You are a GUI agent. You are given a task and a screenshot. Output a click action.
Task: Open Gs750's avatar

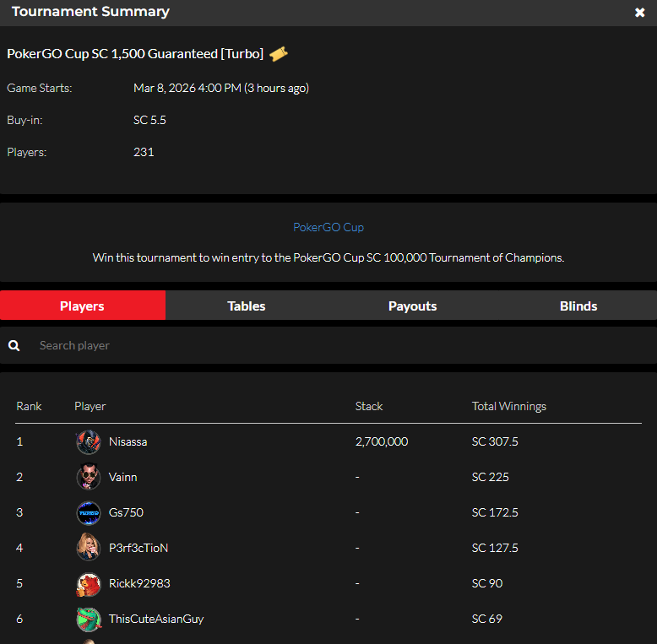pyautogui.click(x=89, y=512)
